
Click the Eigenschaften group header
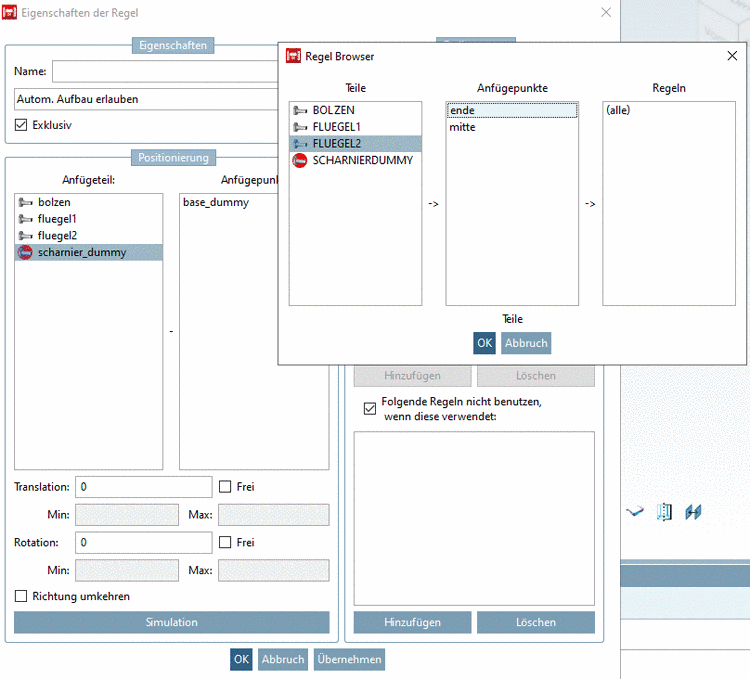[173, 45]
